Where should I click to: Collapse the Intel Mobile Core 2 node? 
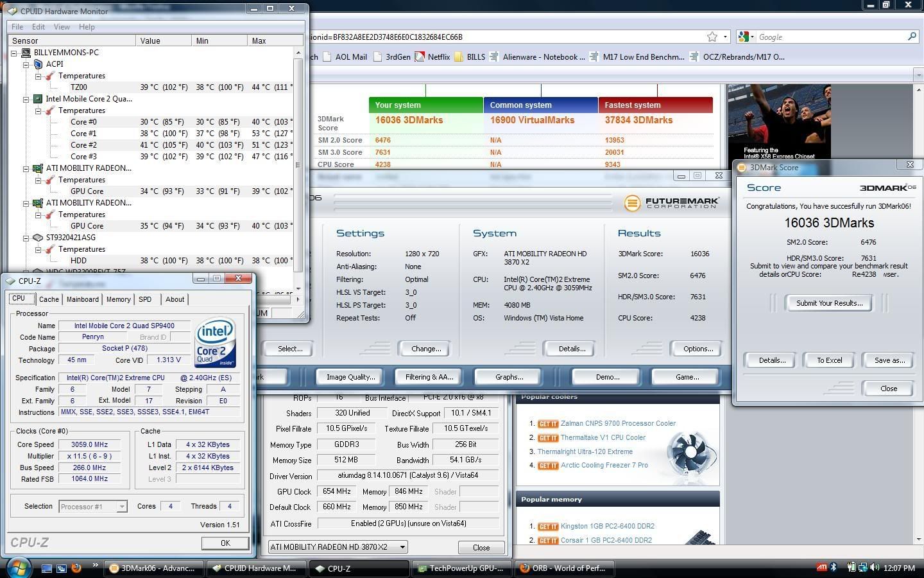[x=26, y=99]
